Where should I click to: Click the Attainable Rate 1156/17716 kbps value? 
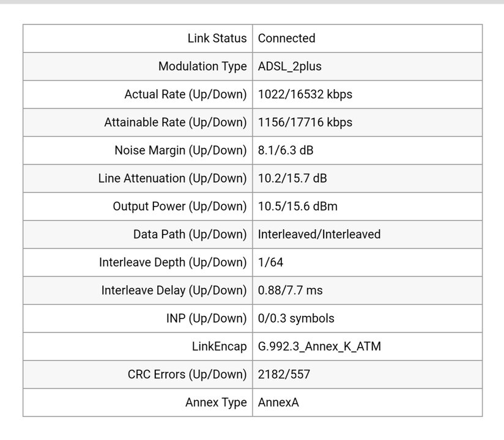(305, 122)
